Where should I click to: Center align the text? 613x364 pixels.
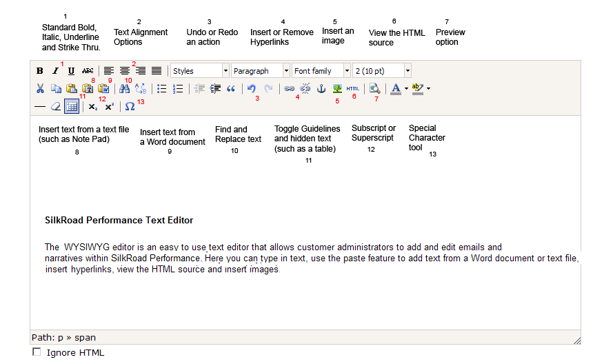tap(125, 71)
